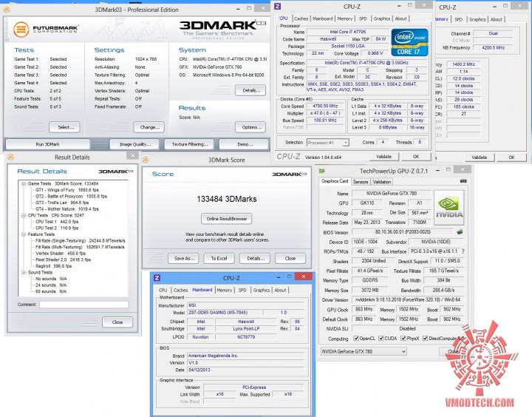Select the CPU Test 1 result row
The height and width of the screenshot is (417, 532).
point(57,221)
